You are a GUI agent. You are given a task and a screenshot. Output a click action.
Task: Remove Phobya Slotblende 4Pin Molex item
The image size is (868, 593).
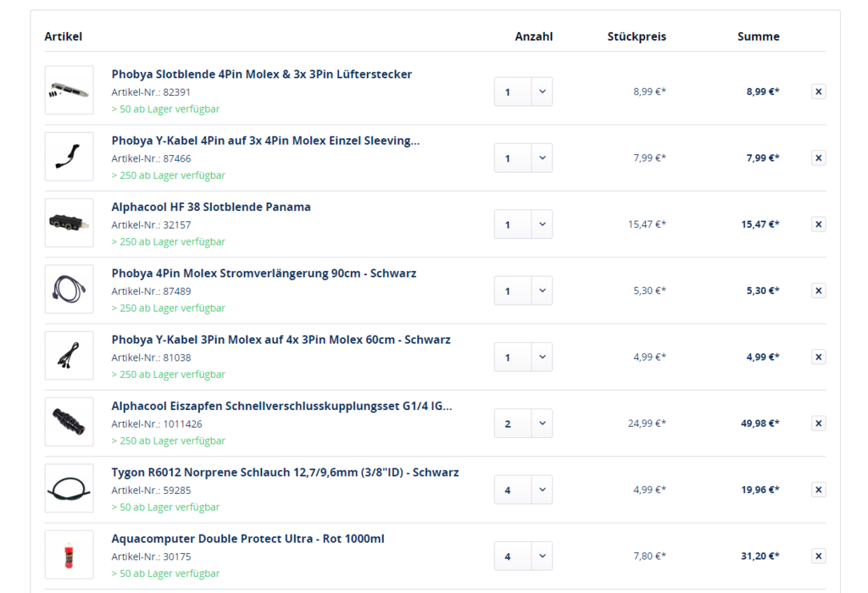click(818, 91)
